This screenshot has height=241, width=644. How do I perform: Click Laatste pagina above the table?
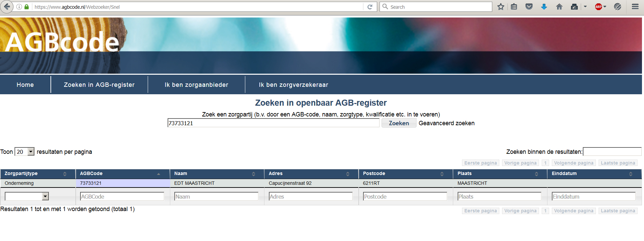click(x=618, y=163)
